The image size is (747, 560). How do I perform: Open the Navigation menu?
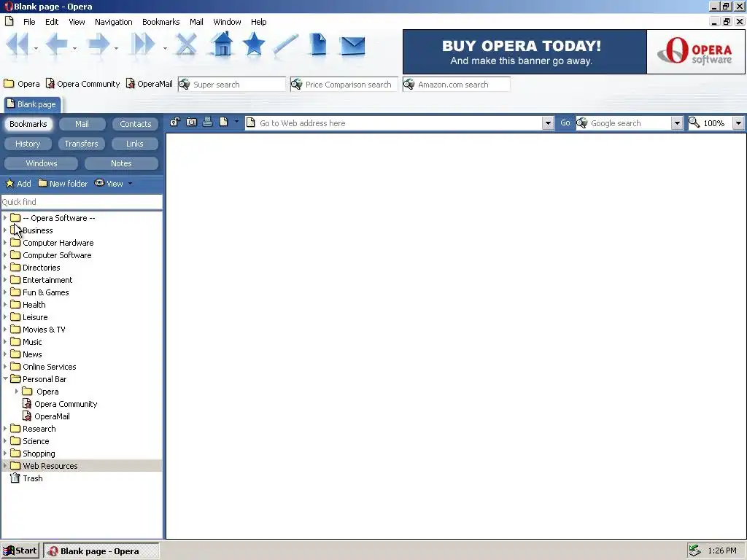coord(113,22)
